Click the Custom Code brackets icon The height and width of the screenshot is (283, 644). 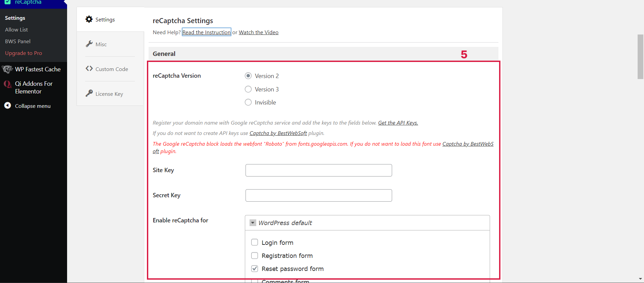point(89,69)
